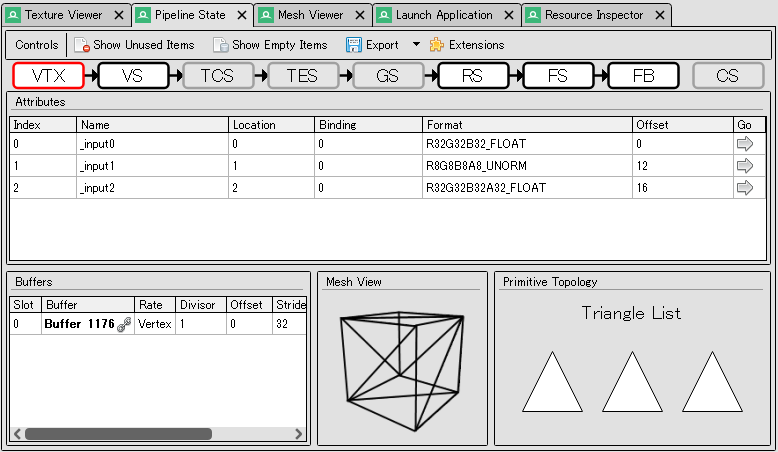Click the link icon beside Buffer 1176
The width and height of the screenshot is (778, 452).
click(124, 324)
